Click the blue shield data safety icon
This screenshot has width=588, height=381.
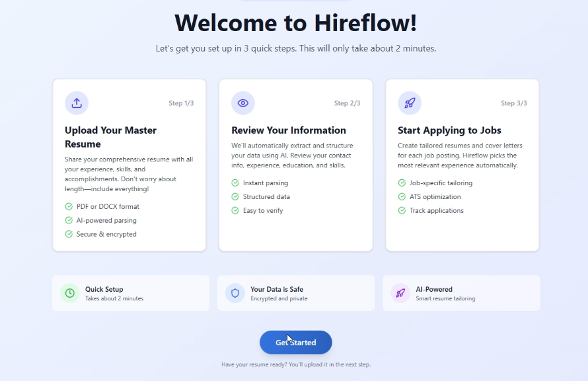235,293
